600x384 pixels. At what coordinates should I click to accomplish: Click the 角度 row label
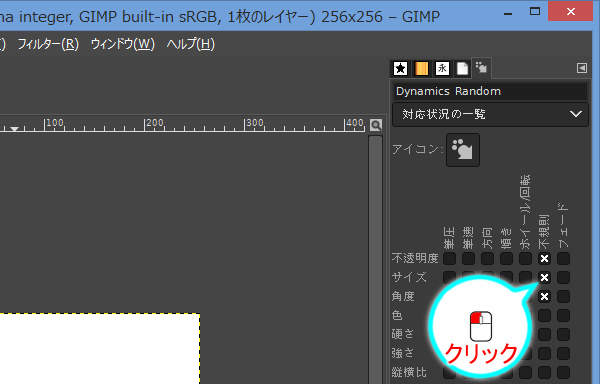[403, 296]
